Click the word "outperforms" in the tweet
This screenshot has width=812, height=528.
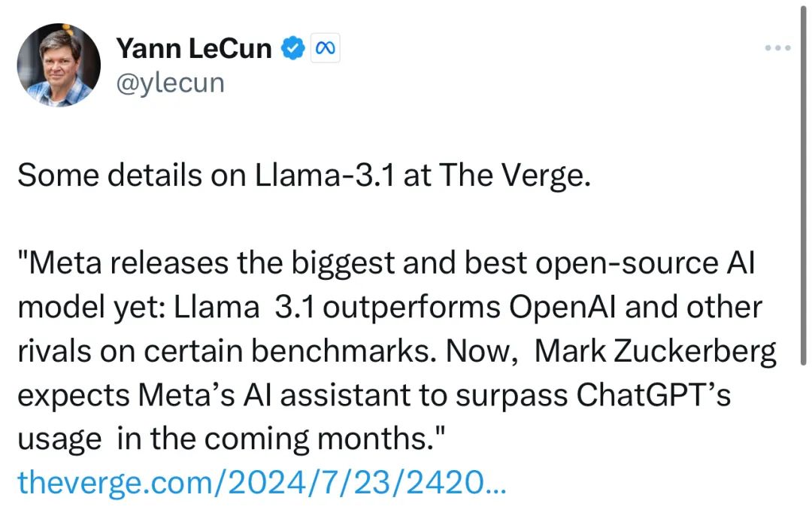(412, 308)
